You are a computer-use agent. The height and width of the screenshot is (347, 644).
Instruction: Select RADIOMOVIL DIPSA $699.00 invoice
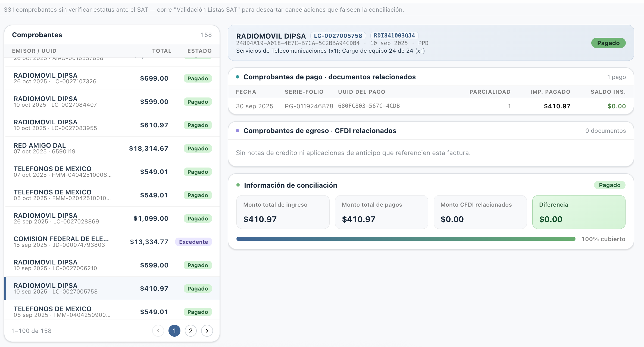tap(112, 78)
